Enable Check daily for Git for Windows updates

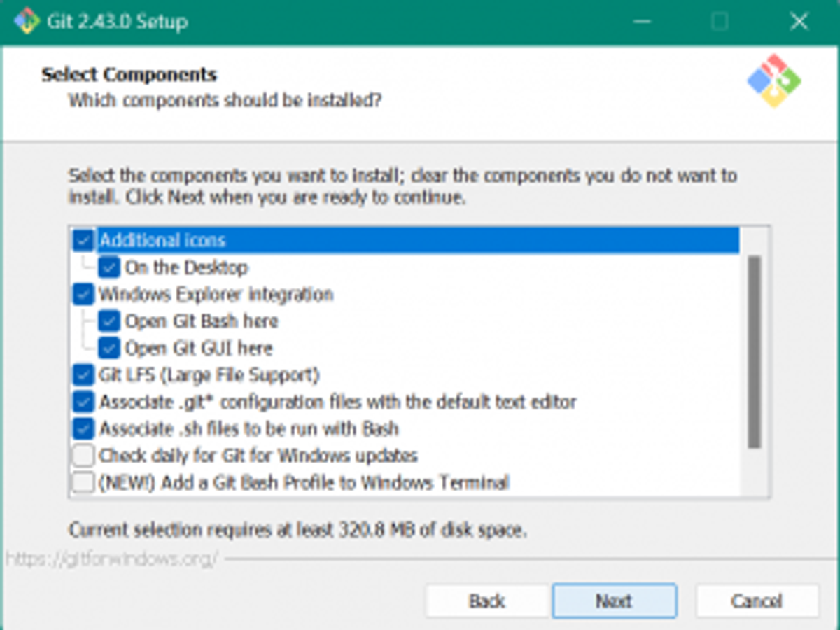[83, 456]
